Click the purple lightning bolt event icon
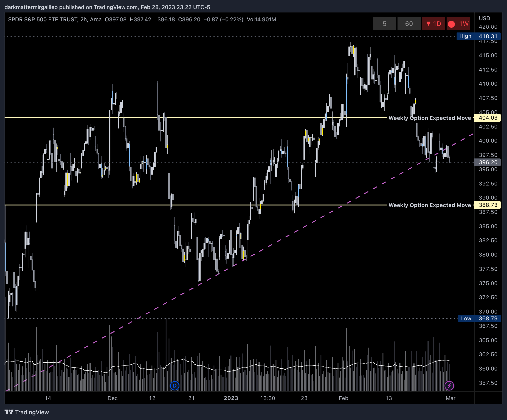 pyautogui.click(x=449, y=385)
